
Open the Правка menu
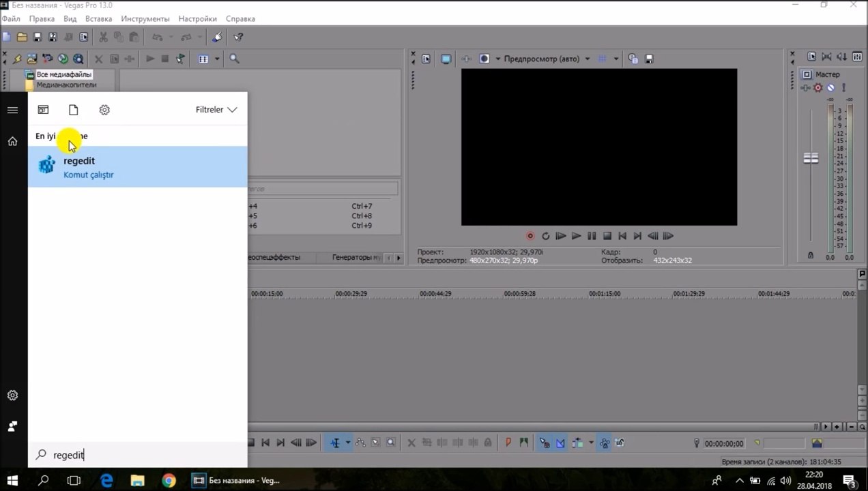click(42, 19)
